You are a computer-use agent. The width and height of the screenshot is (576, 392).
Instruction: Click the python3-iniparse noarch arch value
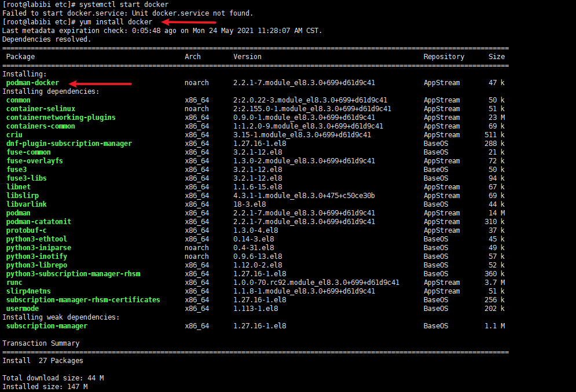[197, 248]
